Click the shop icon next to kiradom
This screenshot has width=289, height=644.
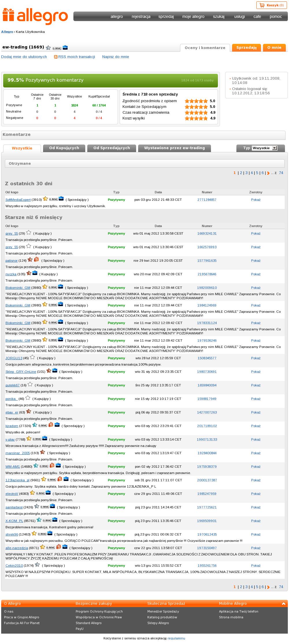pos(51,425)
